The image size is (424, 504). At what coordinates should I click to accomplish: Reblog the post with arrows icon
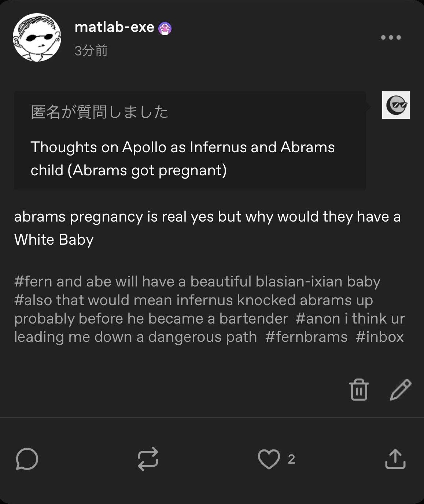[x=148, y=459]
